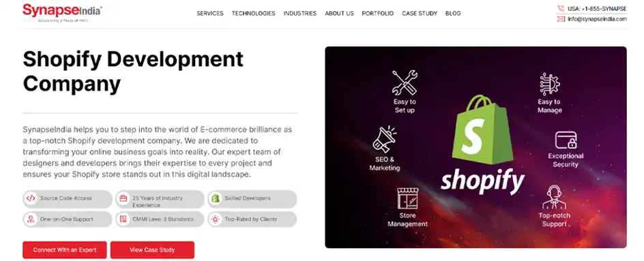Click the Easy to Manage caption
The image size is (644, 261).
click(550, 106)
